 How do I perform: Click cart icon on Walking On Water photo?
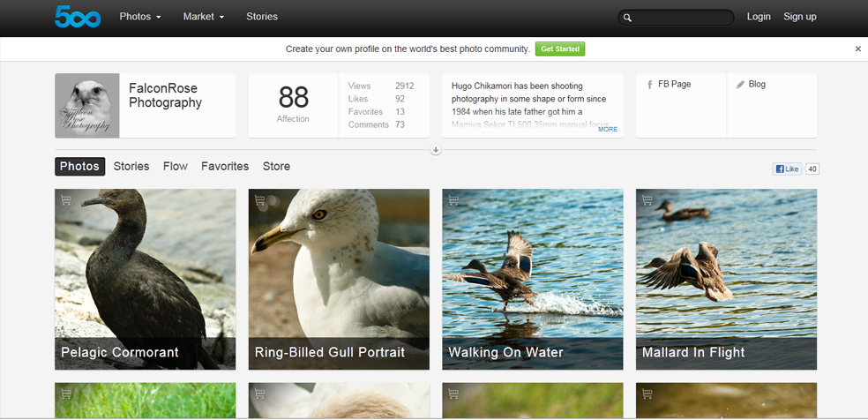tap(453, 200)
